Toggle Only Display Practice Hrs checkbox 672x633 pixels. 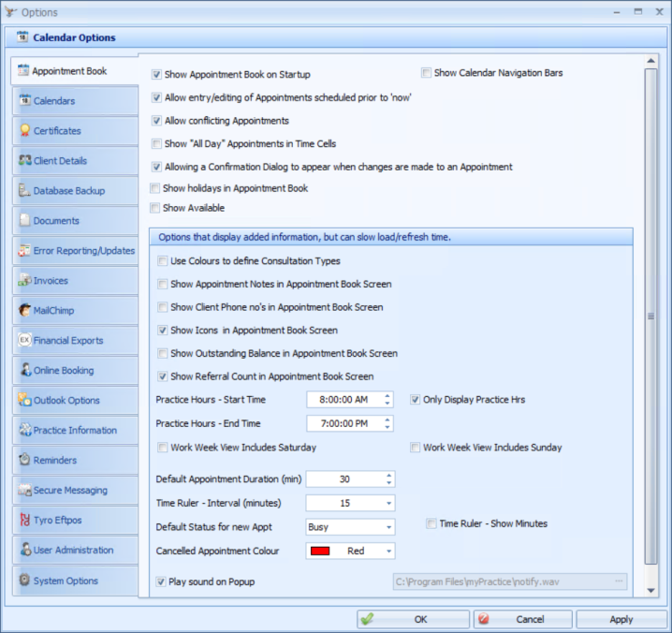pos(415,400)
